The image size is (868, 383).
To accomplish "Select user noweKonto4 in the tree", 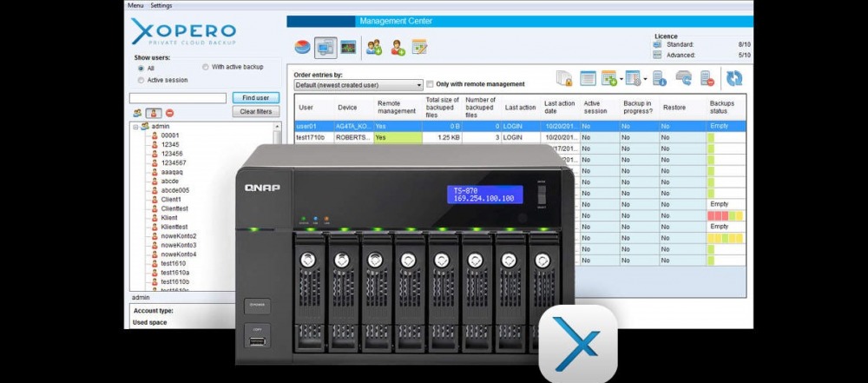I will point(178,254).
